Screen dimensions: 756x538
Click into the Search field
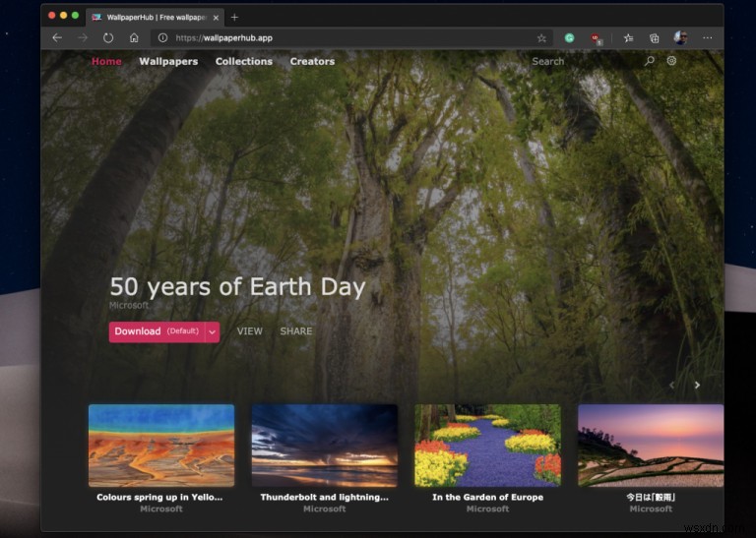click(x=586, y=61)
